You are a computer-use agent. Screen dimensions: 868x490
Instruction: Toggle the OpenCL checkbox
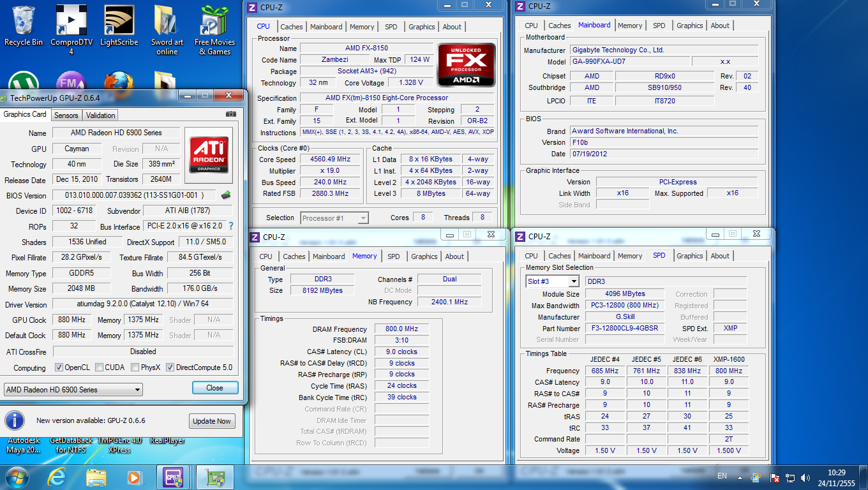point(59,367)
